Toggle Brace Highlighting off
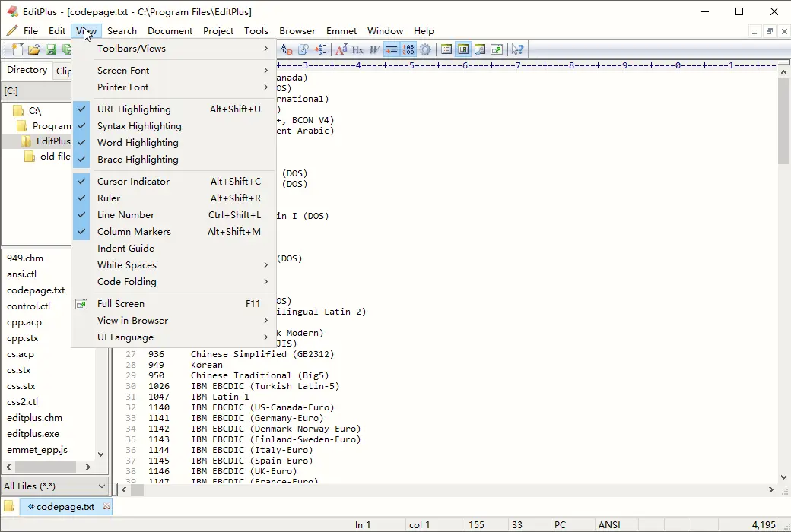Image resolution: width=791 pixels, height=532 pixels. [174, 159]
